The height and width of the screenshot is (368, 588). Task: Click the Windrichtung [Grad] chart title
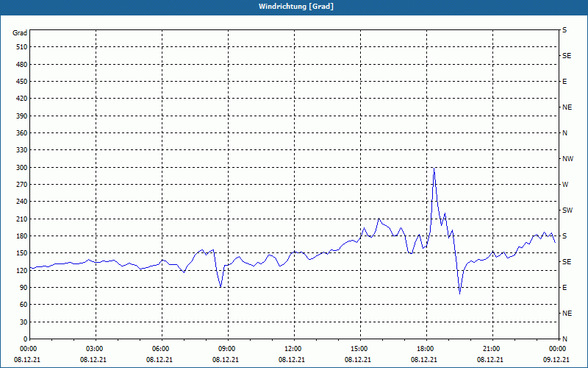click(293, 7)
